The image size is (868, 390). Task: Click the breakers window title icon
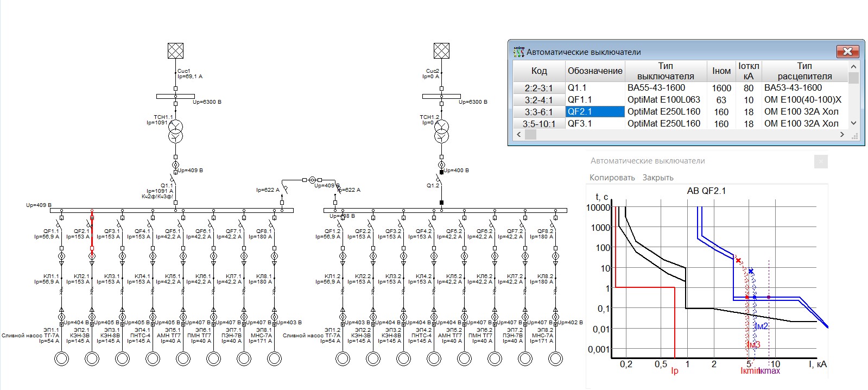click(x=519, y=52)
